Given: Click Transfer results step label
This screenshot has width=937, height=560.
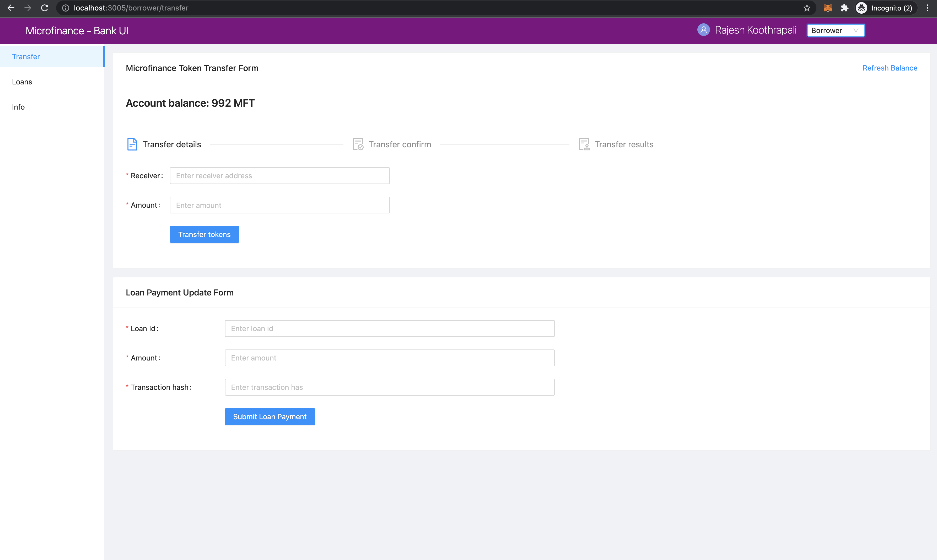Looking at the screenshot, I should [x=624, y=144].
